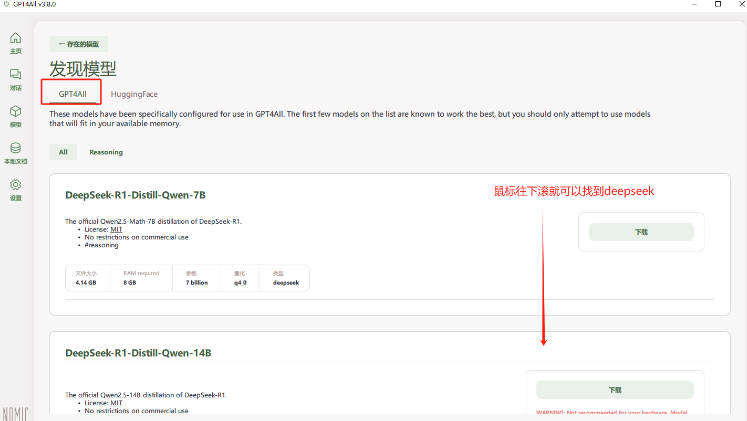Click the DeepSeek-R1-Distill-Qwen-7B title
Image resolution: width=747 pixels, height=421 pixels.
(135, 195)
